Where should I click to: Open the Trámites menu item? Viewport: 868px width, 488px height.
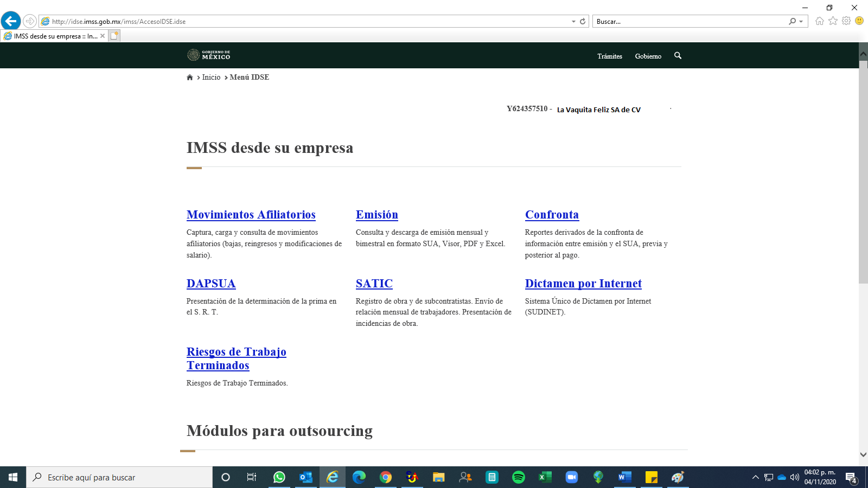610,56
